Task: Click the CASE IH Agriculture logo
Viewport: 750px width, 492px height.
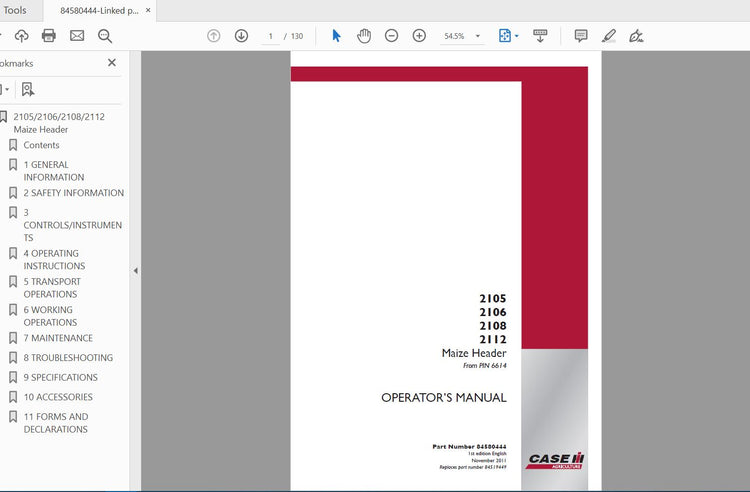Action: 555,460
